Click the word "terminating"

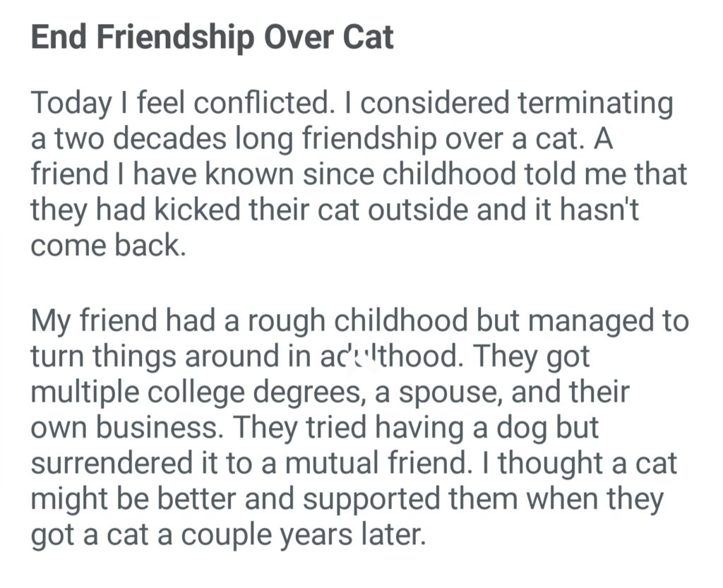click(x=595, y=104)
